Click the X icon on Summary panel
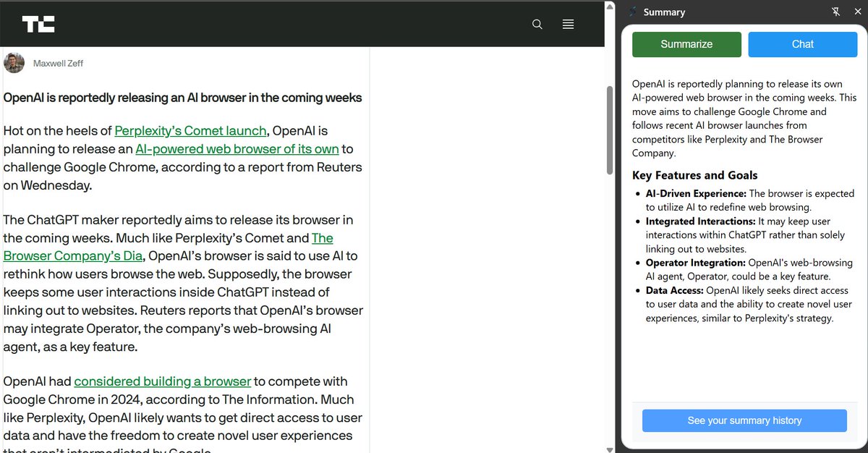Viewport: 868px width, 453px height. pyautogui.click(x=858, y=12)
